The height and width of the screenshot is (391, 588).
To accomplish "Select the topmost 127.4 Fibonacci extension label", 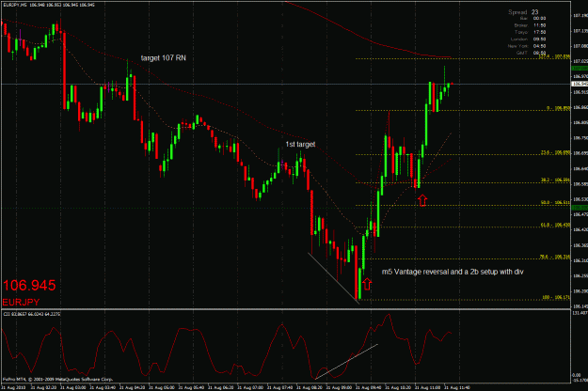I will [x=554, y=56].
